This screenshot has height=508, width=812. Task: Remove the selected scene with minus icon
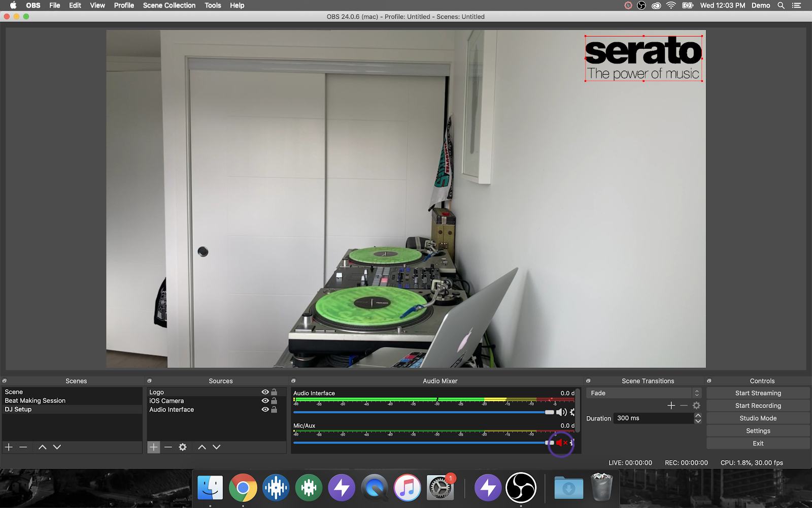click(x=23, y=447)
